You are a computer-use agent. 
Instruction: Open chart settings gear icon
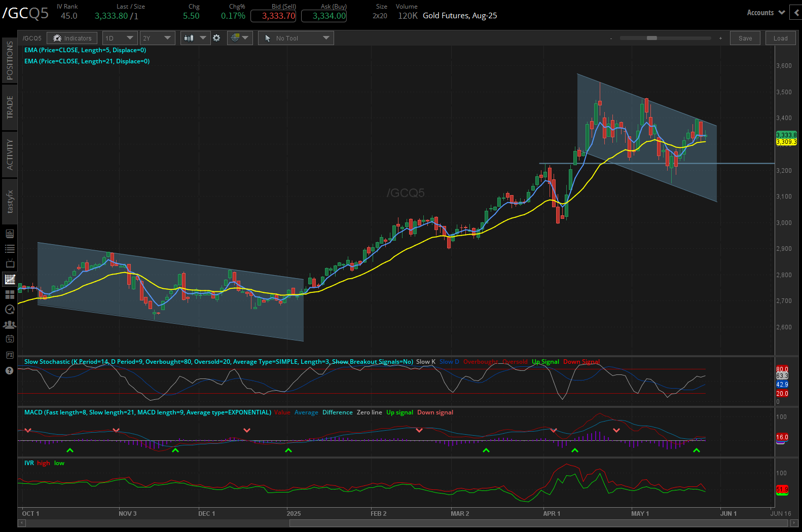(x=216, y=38)
